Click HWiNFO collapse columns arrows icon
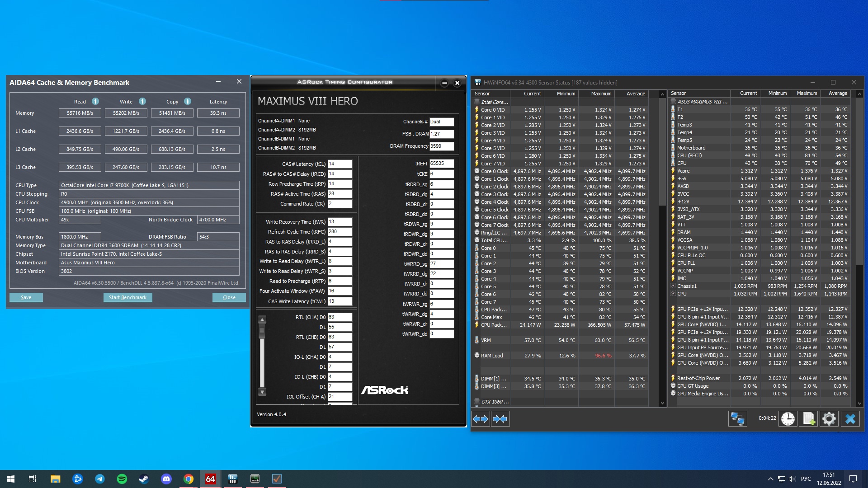 click(x=500, y=419)
